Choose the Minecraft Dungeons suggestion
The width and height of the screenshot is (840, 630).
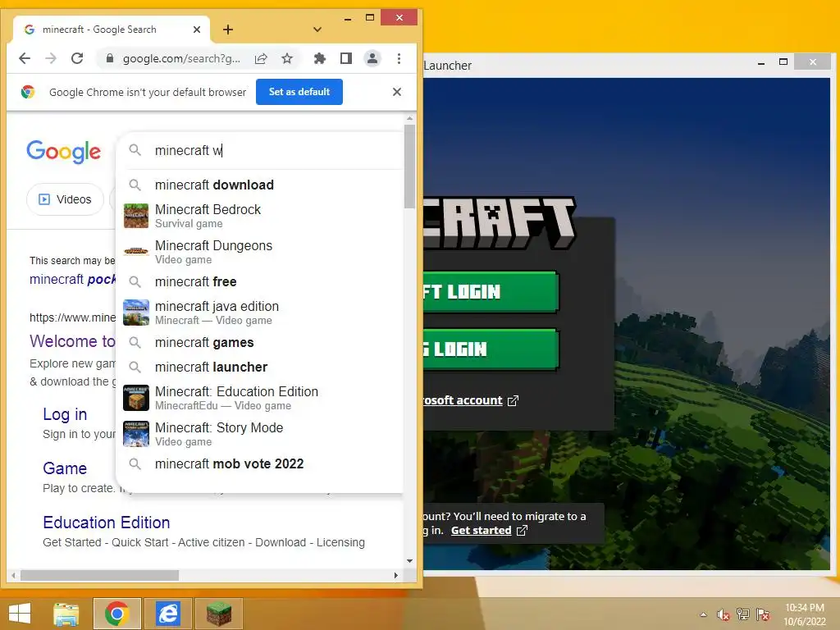point(260,252)
